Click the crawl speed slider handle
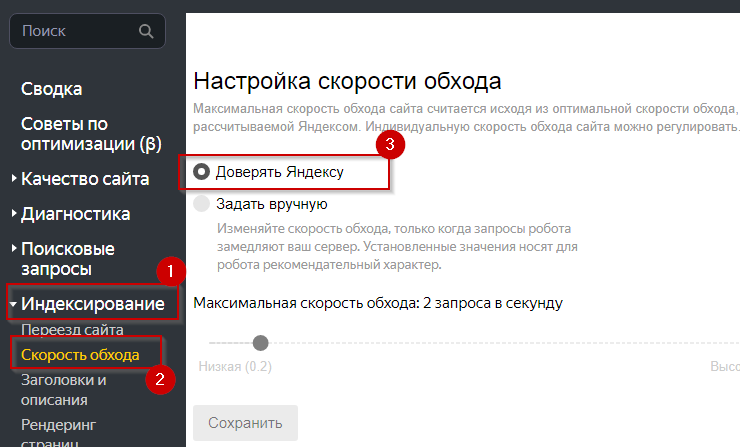740x447 pixels. (x=261, y=342)
